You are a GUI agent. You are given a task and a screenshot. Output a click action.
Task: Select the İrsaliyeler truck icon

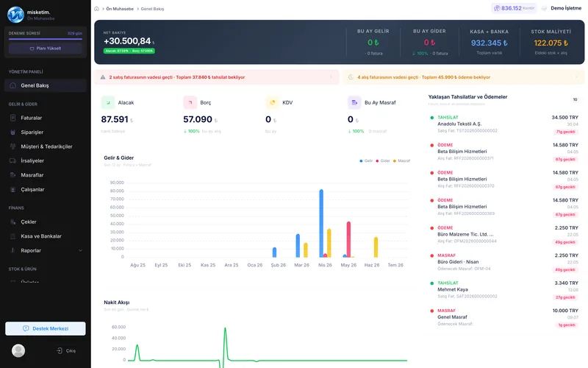point(12,160)
